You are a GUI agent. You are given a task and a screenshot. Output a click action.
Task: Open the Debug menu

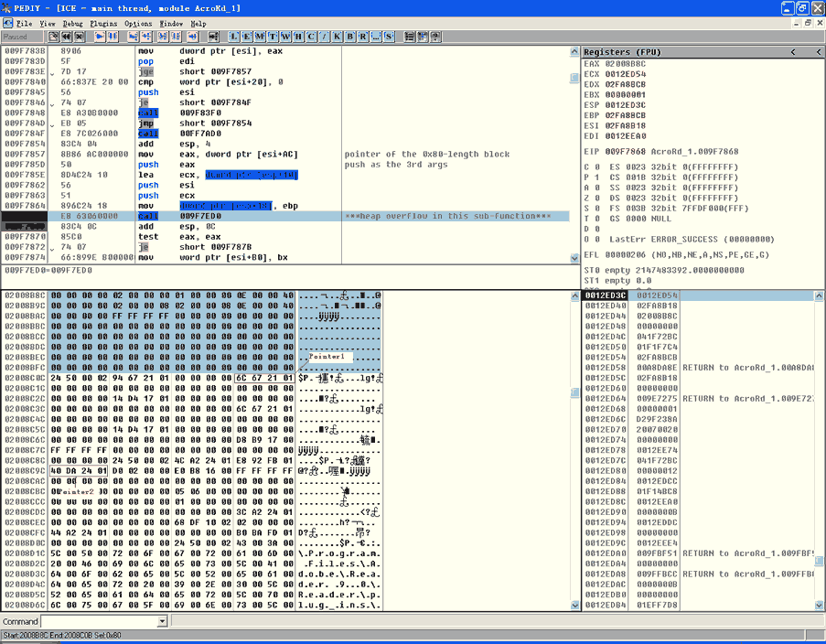pyautogui.click(x=72, y=23)
